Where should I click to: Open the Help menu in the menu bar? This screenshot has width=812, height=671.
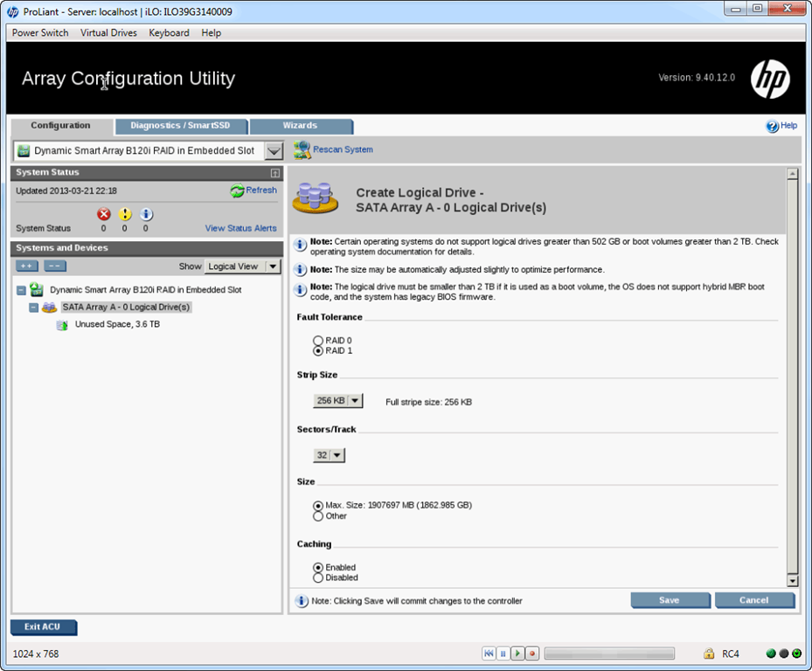click(x=212, y=32)
